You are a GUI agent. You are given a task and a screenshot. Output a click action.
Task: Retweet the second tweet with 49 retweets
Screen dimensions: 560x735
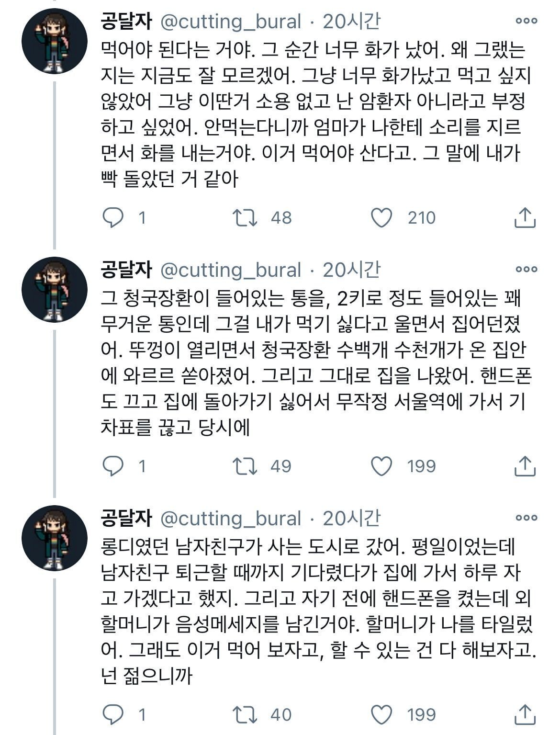(245, 466)
